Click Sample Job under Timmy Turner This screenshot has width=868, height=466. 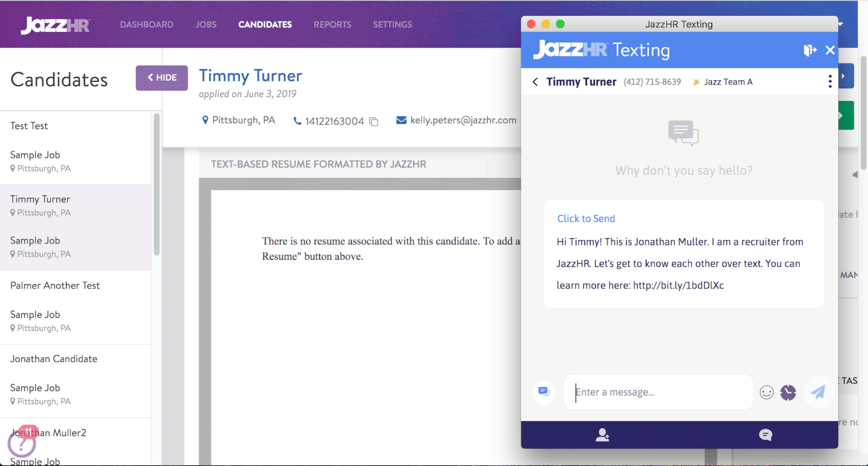(35, 240)
